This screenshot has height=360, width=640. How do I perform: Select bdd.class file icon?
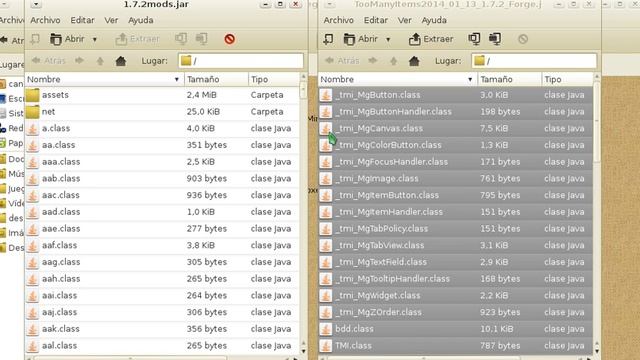(326, 329)
